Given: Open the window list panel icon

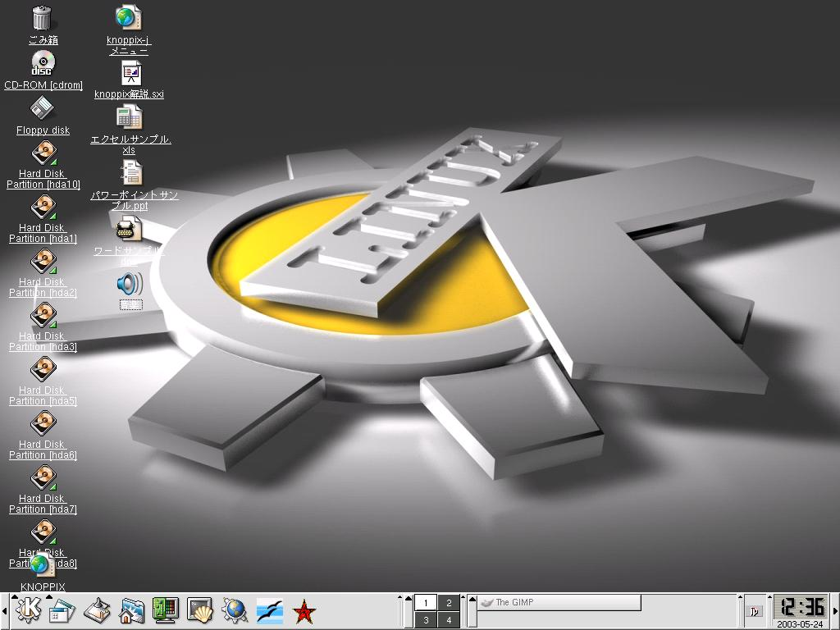Looking at the screenshot, I should coord(62,610).
